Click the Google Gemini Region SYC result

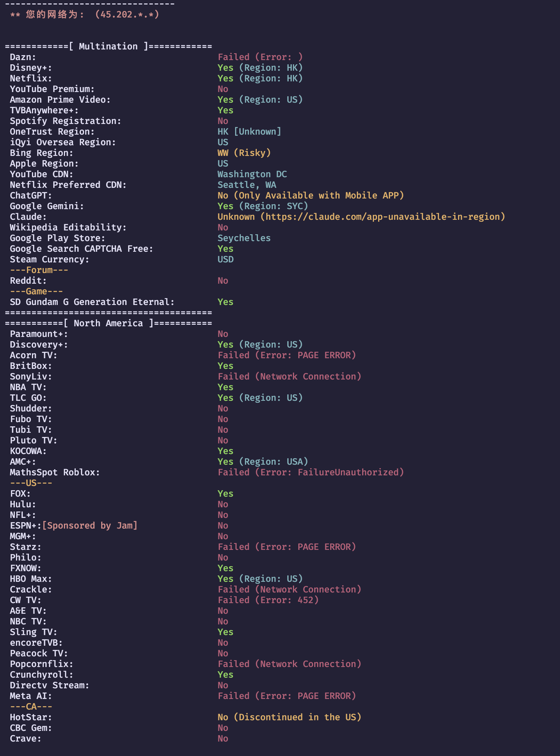263,206
